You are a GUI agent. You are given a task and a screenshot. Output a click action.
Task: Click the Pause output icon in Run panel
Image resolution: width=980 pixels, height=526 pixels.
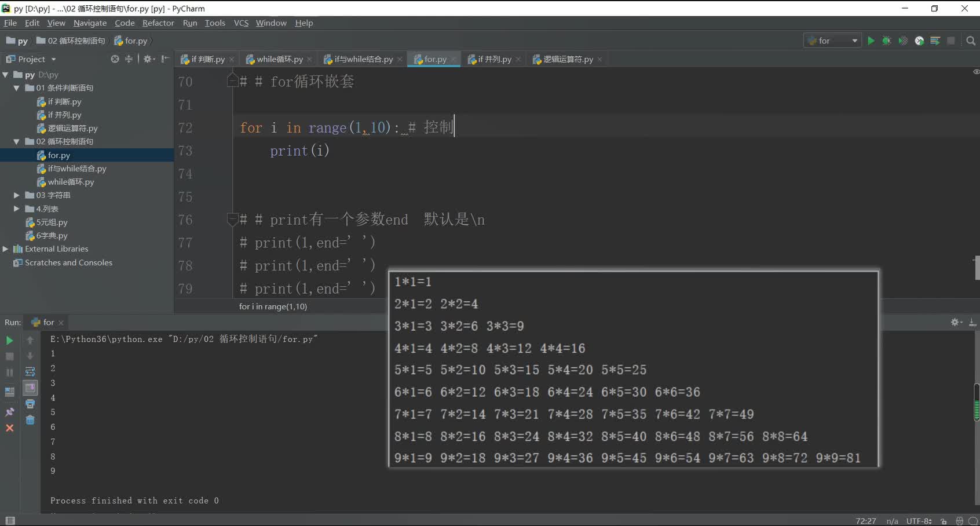click(x=9, y=372)
